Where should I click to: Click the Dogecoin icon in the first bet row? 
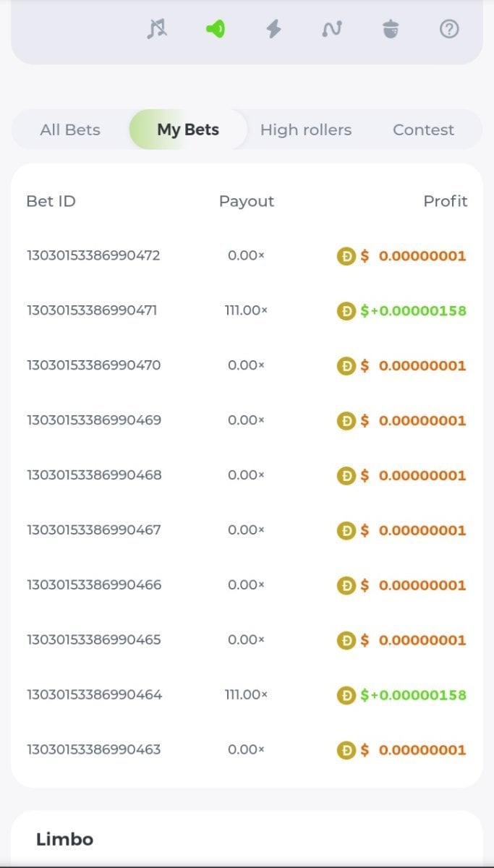(x=346, y=256)
